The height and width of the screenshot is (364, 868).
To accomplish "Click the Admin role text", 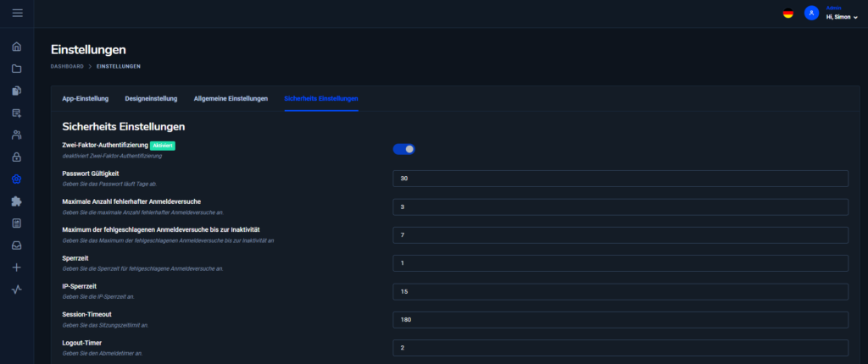I will [833, 8].
